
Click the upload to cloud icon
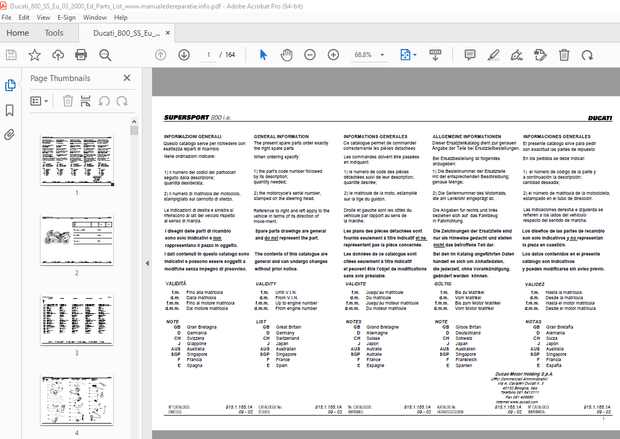pos(58,55)
